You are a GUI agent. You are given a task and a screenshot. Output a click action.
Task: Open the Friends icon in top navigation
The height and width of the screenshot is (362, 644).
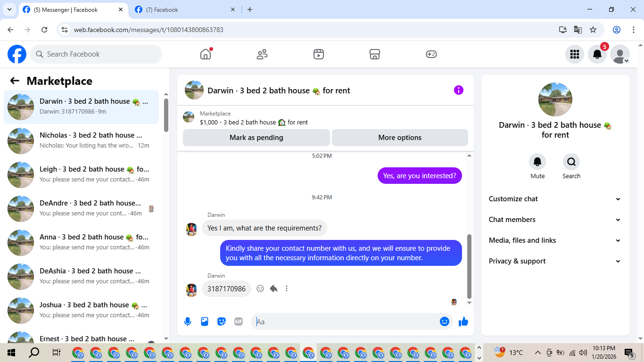(262, 54)
